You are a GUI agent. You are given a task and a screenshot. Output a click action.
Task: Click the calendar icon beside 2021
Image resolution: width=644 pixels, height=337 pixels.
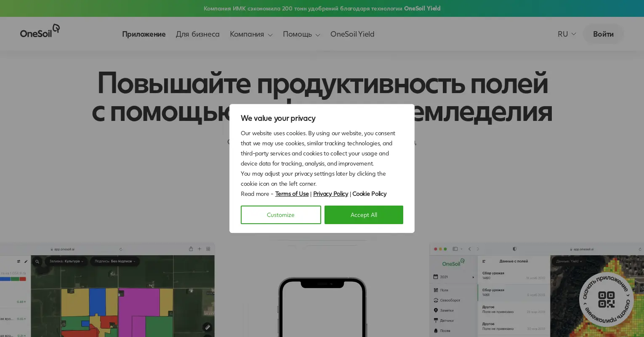[x=436, y=277]
